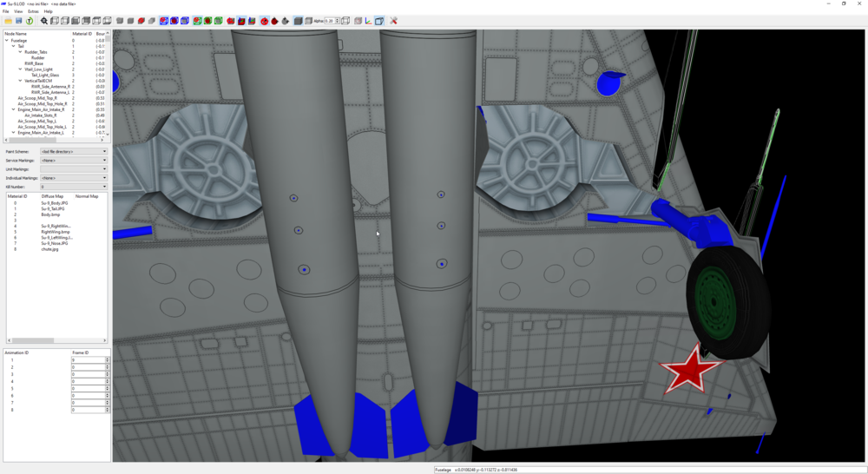Click the gray bomb icon

[285, 21]
